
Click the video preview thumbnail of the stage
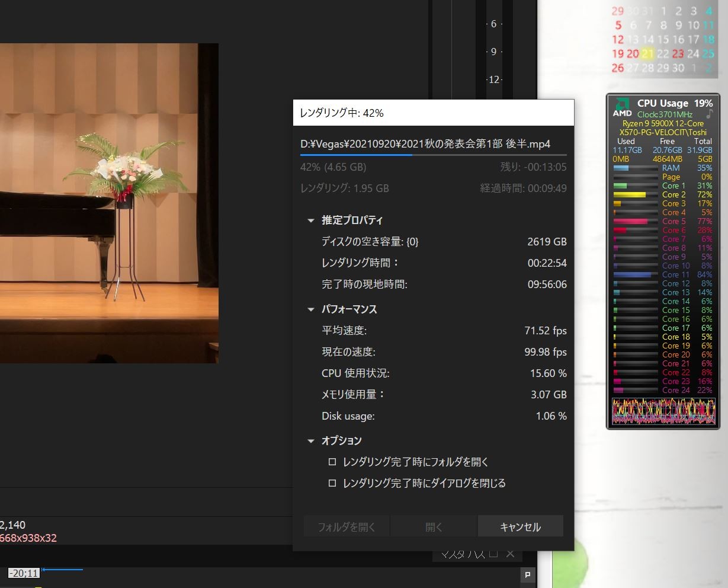tap(109, 203)
